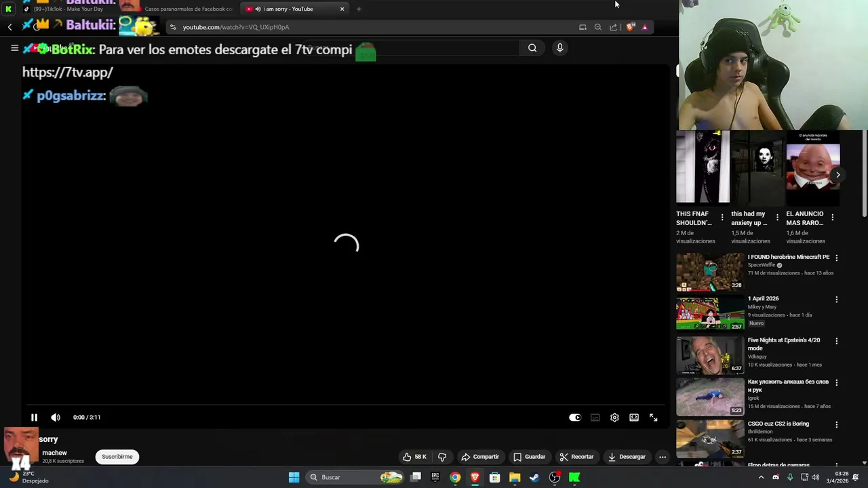Open options for I FOUND herobrine video
Image resolution: width=868 pixels, height=488 pixels.
click(x=836, y=258)
